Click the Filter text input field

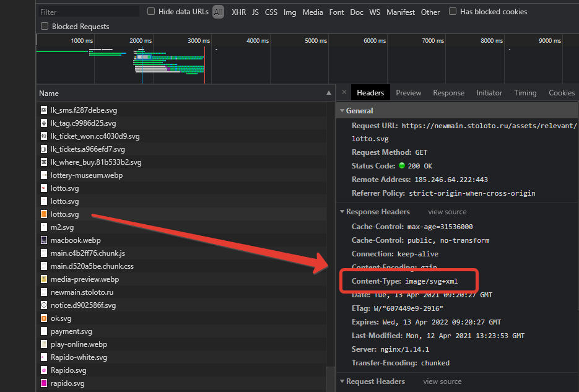(x=87, y=12)
